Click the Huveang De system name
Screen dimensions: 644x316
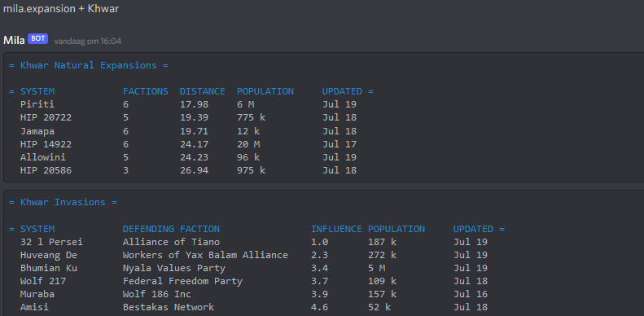(49, 255)
